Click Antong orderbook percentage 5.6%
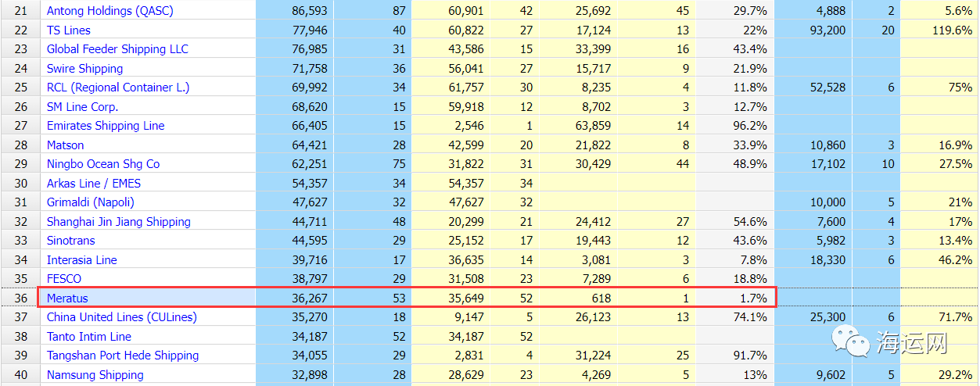 tap(959, 11)
